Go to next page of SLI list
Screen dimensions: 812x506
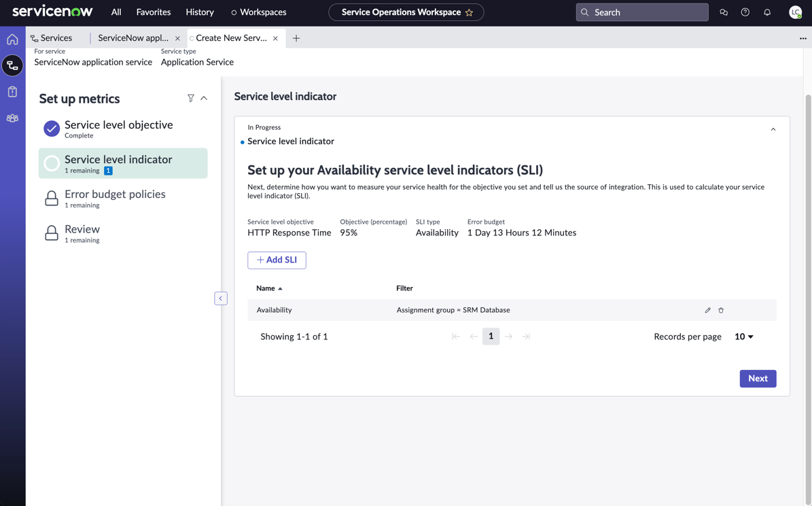tap(508, 337)
